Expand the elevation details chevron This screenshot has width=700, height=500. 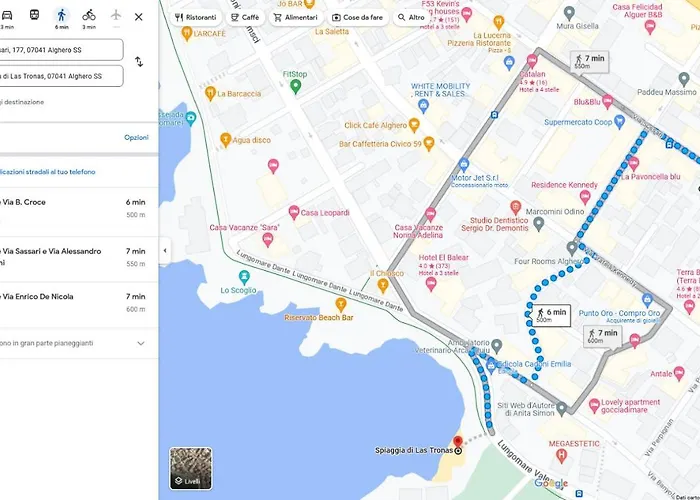coord(141,343)
